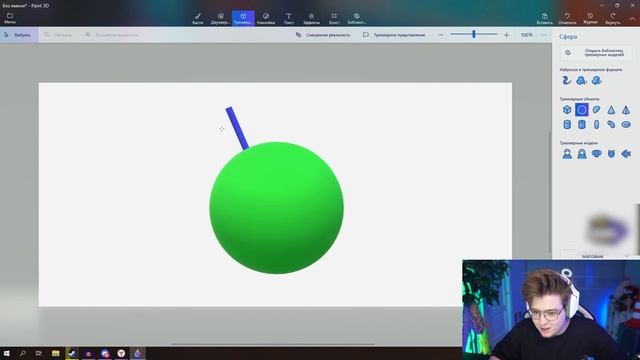Click the Paint 3D taskbar icon
This screenshot has height=360, width=640.
click(x=138, y=353)
